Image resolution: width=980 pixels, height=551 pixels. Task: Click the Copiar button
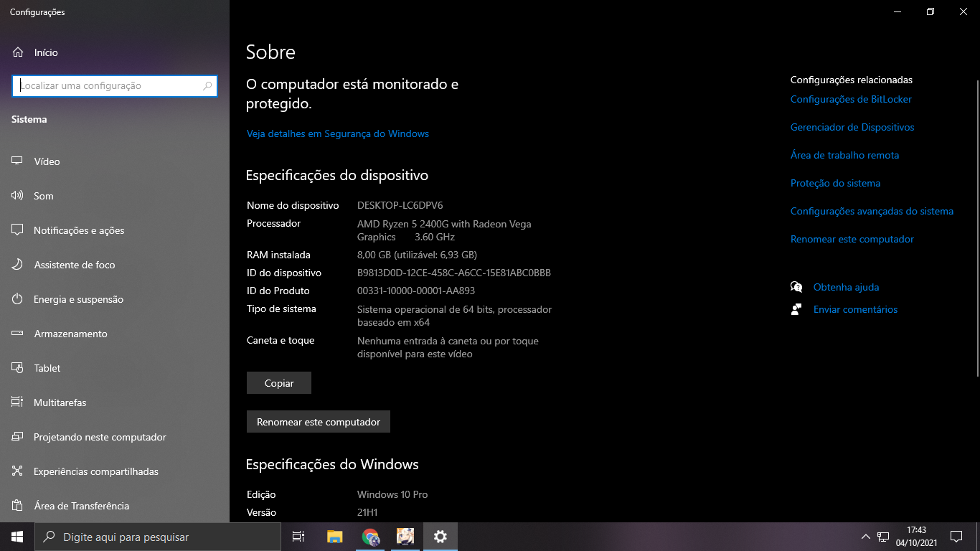click(x=279, y=383)
